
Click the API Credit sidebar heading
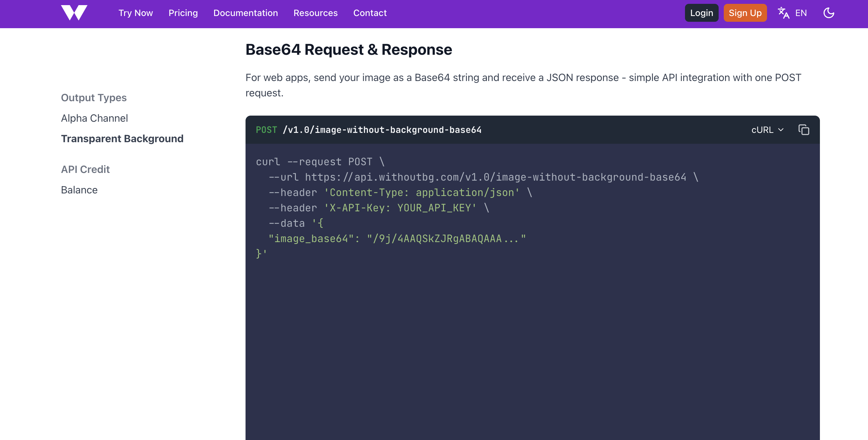click(85, 169)
